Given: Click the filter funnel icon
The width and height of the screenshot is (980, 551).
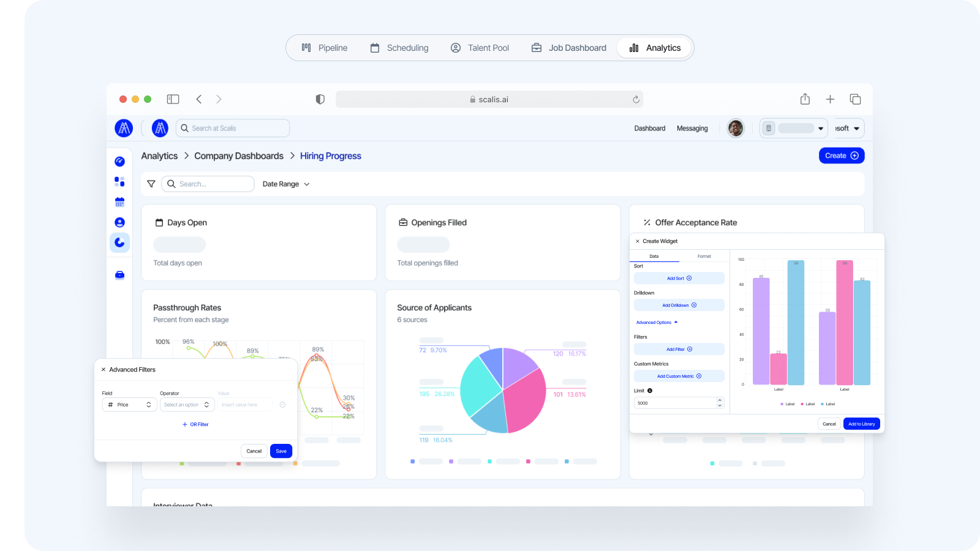Looking at the screenshot, I should point(151,184).
